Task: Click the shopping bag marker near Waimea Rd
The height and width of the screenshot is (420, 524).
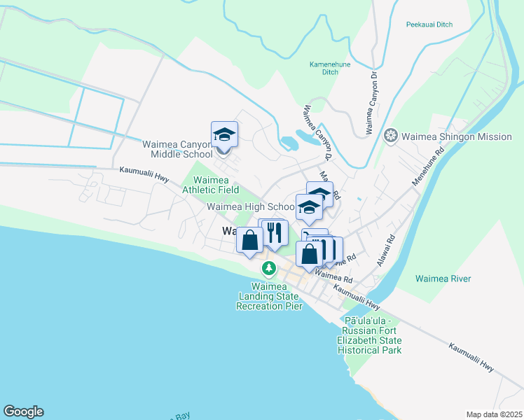Action: 309,253
